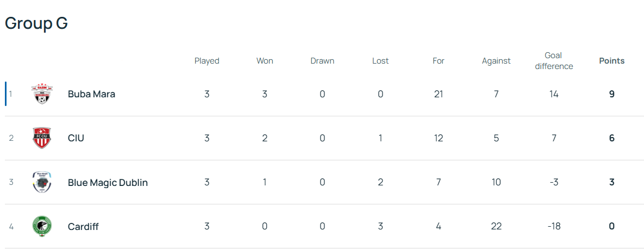The height and width of the screenshot is (249, 644).
Task: Open the Buba Mara team link
Action: [x=91, y=94]
